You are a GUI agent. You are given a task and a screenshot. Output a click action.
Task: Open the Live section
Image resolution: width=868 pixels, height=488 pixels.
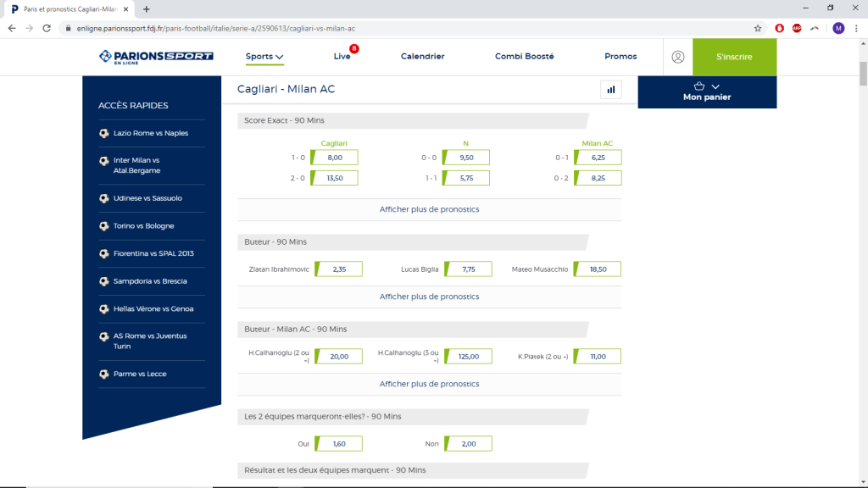342,57
